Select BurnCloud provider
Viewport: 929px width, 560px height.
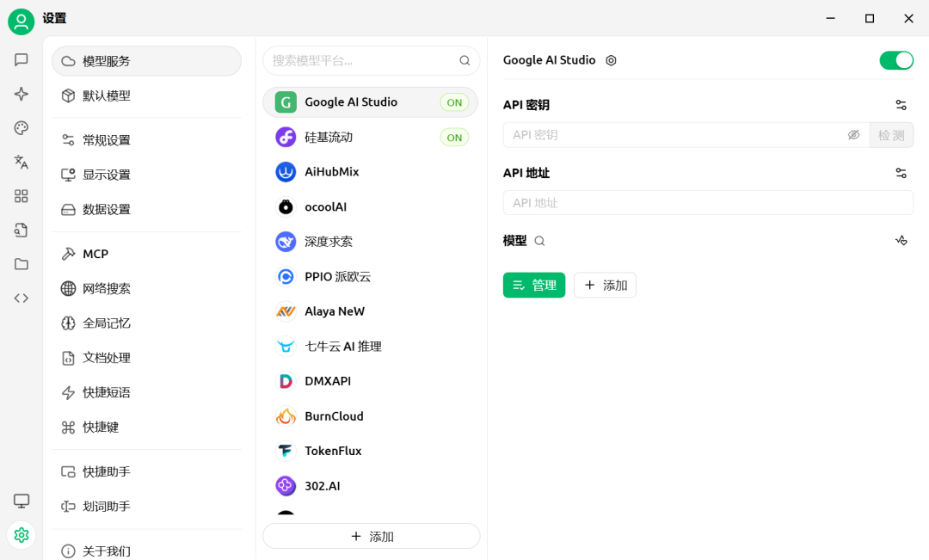coord(370,416)
